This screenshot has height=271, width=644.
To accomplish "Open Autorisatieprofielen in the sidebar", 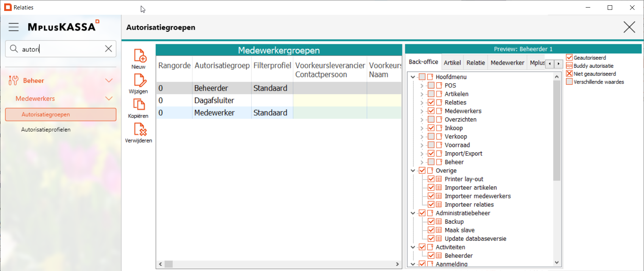I will click(46, 130).
